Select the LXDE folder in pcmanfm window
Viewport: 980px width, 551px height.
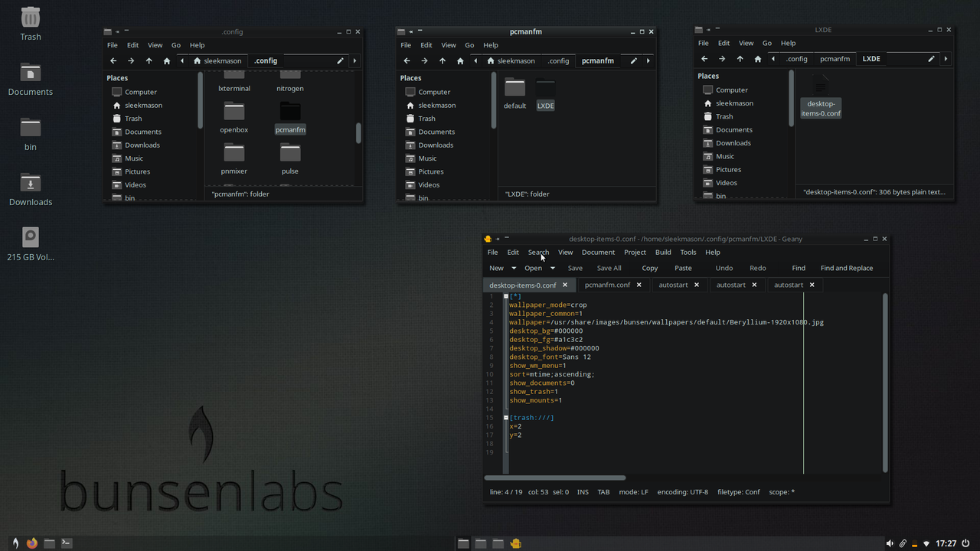pyautogui.click(x=545, y=93)
